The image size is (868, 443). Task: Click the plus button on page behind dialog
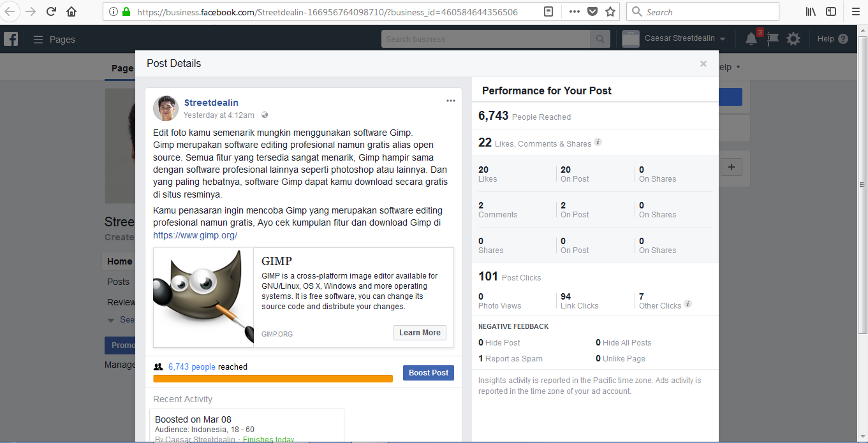click(x=732, y=168)
